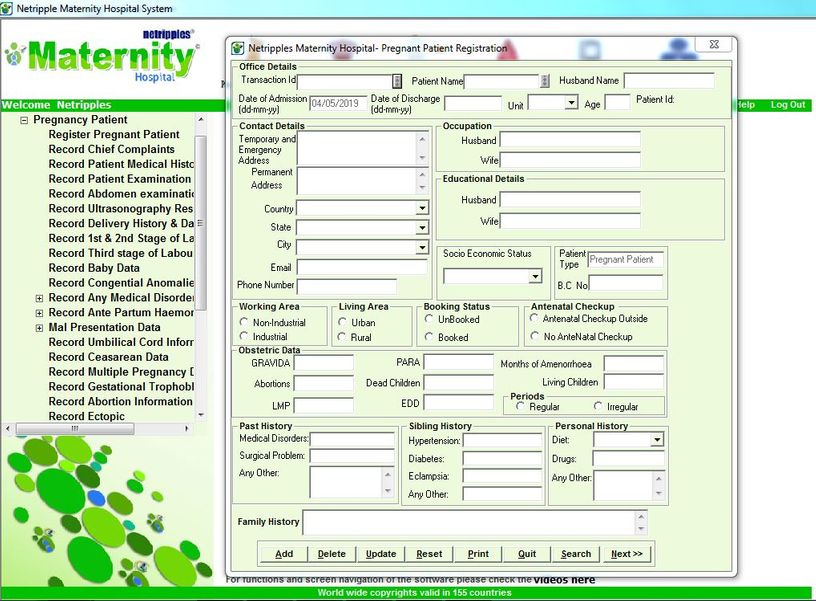This screenshot has width=816, height=601.
Task: Click the Log Out link
Action: (x=787, y=105)
